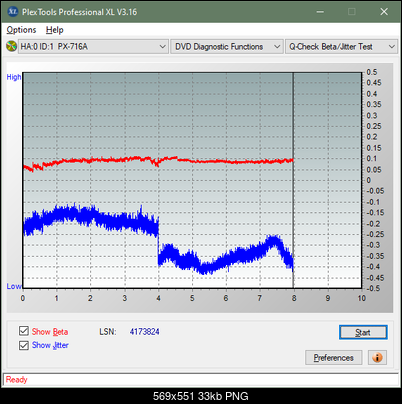Click the LSN value 4173824
This screenshot has width=402, height=404.
(x=144, y=332)
